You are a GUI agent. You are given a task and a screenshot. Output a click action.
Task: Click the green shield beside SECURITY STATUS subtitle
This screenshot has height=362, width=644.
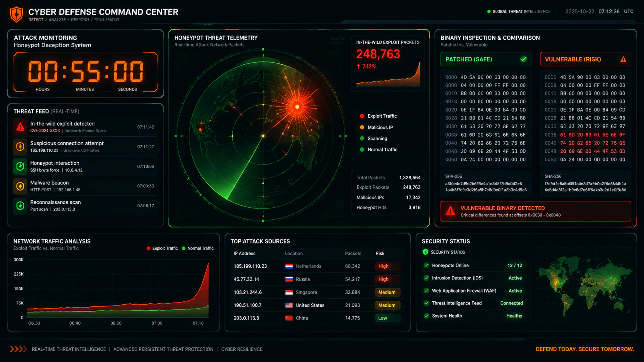(x=425, y=252)
